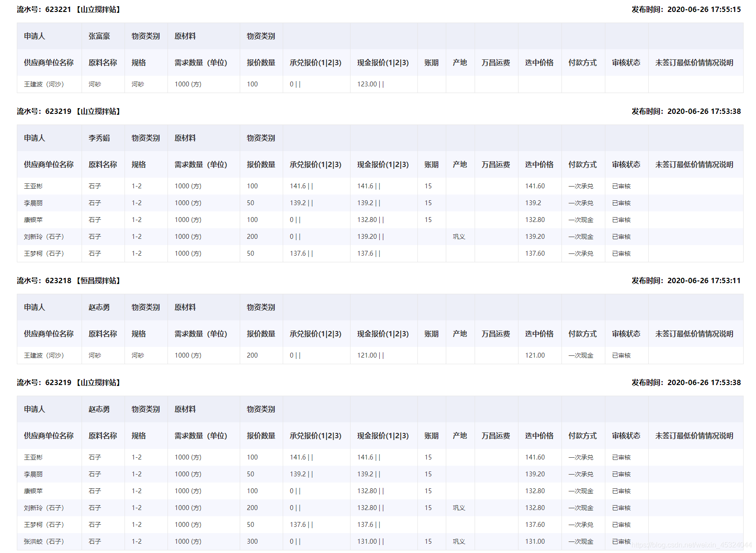Click cash quote 139.20 || in 刘新玲 row

pyautogui.click(x=370, y=237)
